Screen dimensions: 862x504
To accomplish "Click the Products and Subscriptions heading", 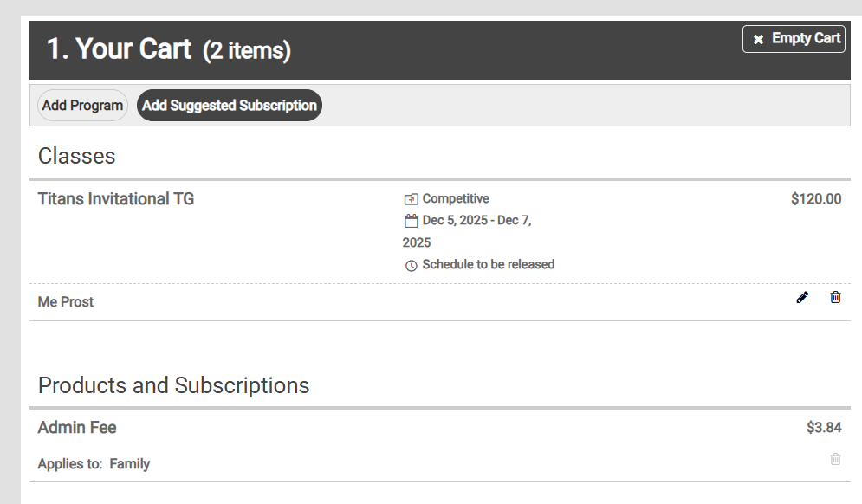I will pos(173,385).
